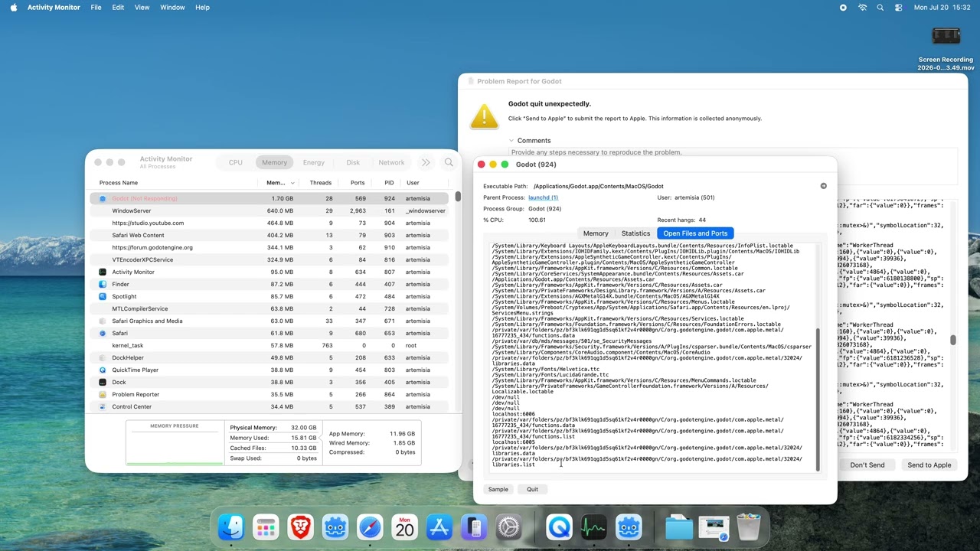Search processes in Activity Monitor toolbar

click(x=449, y=162)
